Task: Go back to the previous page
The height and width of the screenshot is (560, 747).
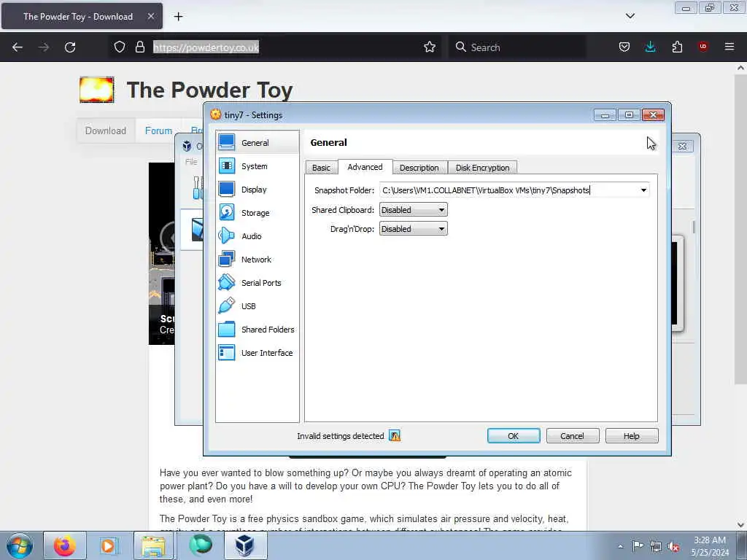Action: (x=18, y=47)
